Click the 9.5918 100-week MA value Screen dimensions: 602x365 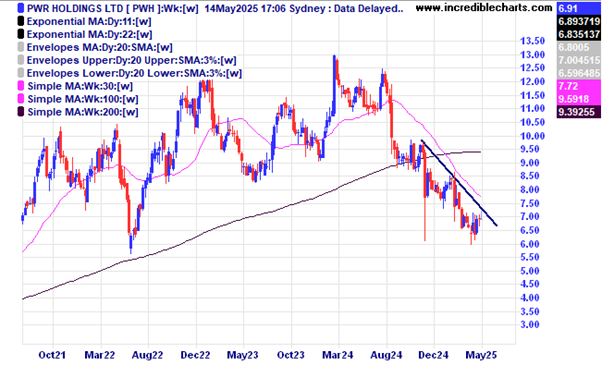(x=579, y=99)
